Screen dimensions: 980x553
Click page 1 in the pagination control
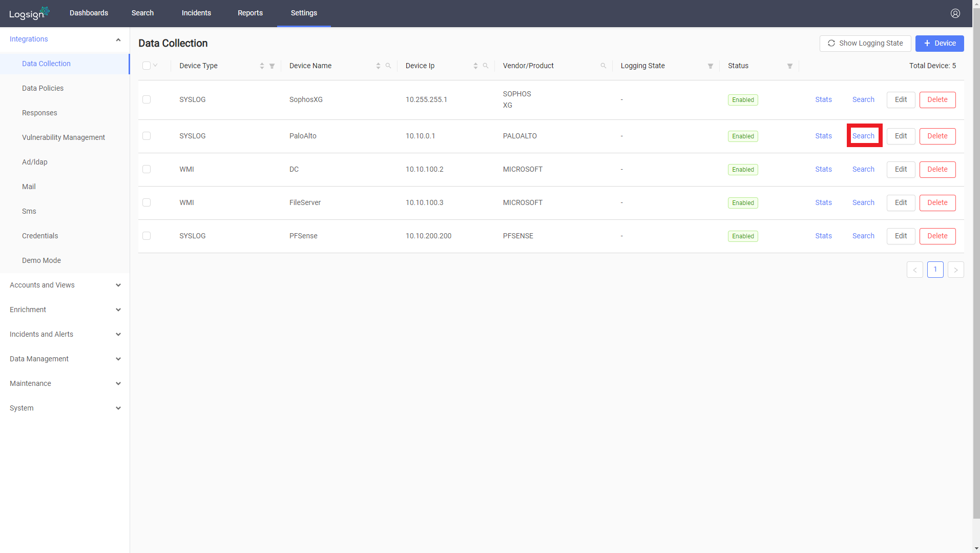click(x=935, y=270)
